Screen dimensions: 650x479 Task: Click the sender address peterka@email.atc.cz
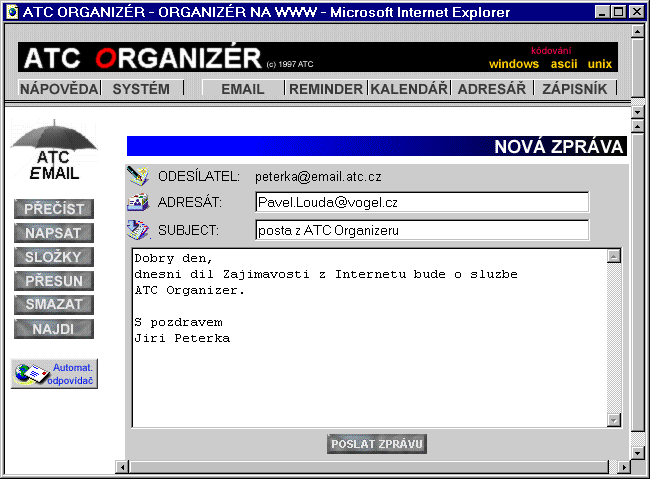click(318, 177)
